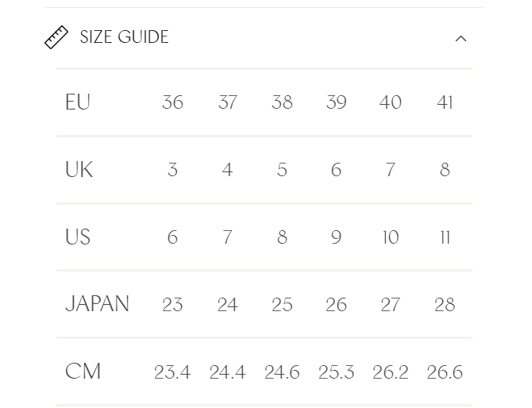This screenshot has height=408, width=532.
Task: Select UK size 4 cell
Action: pos(227,170)
